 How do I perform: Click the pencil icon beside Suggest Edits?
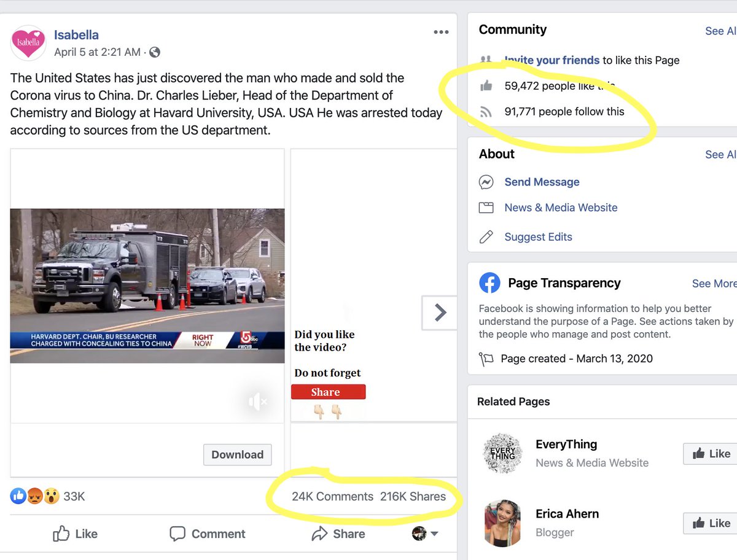486,237
